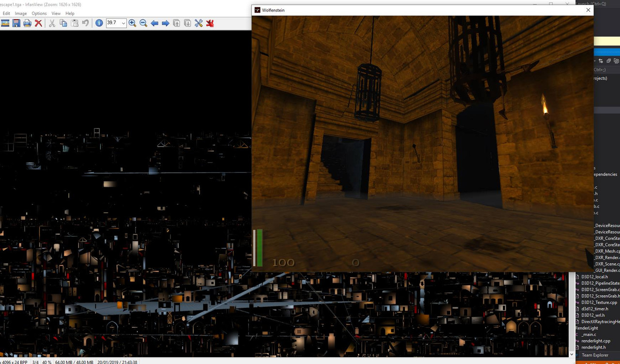Select the _DXR_Render file in Solution Explorer
The height and width of the screenshot is (364, 620).
coord(607,258)
